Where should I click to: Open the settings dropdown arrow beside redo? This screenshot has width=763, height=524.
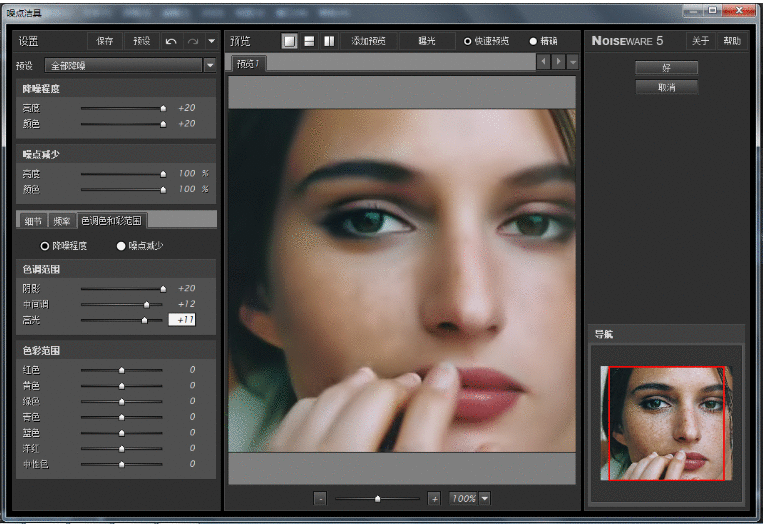coord(210,41)
